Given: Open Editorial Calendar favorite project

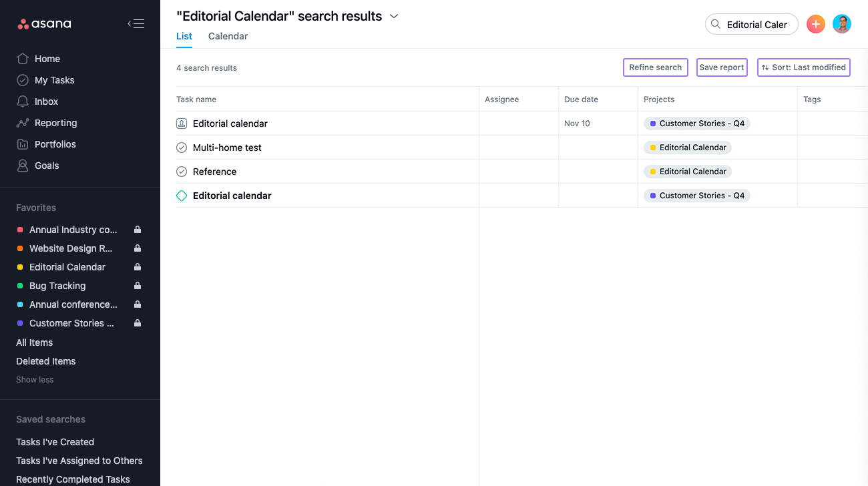Looking at the screenshot, I should (x=67, y=267).
